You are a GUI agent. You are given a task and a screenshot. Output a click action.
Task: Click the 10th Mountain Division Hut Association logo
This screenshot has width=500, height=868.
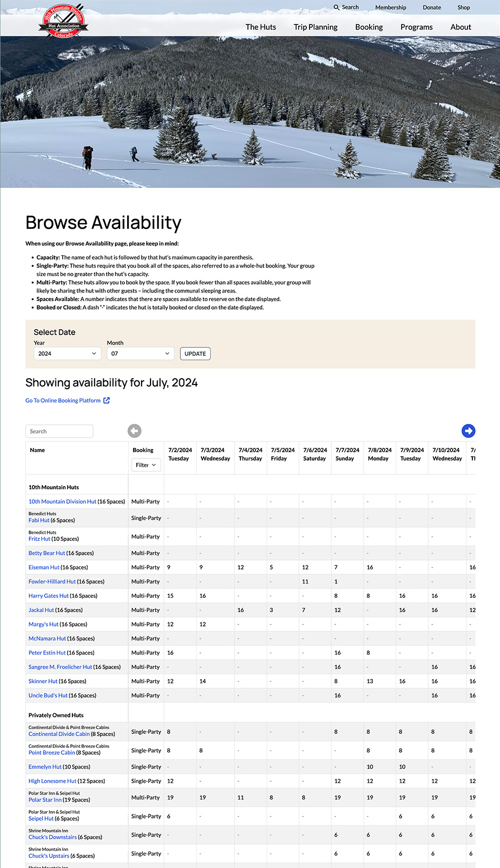tap(63, 22)
